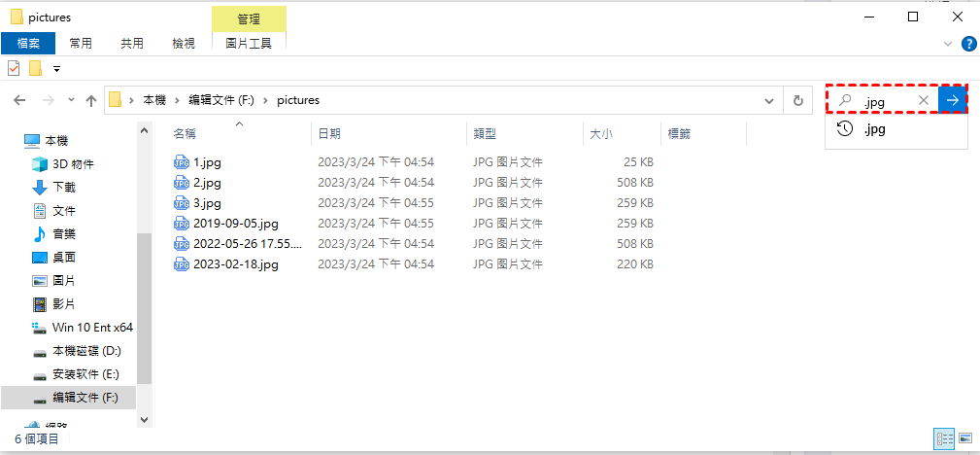Screen dimensions: 980x455
Task: Click the Up directory arrow
Action: (x=91, y=100)
